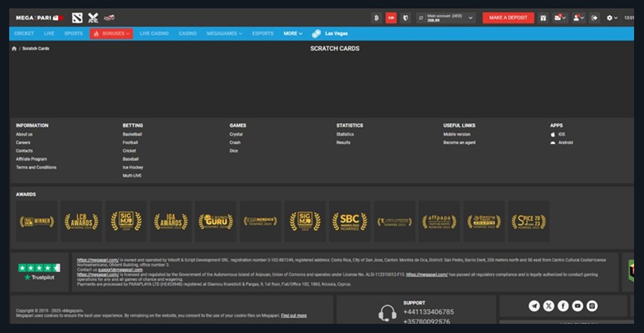Expand the Bonuses menu
Viewport: 644px width, 333px height.
[111, 33]
